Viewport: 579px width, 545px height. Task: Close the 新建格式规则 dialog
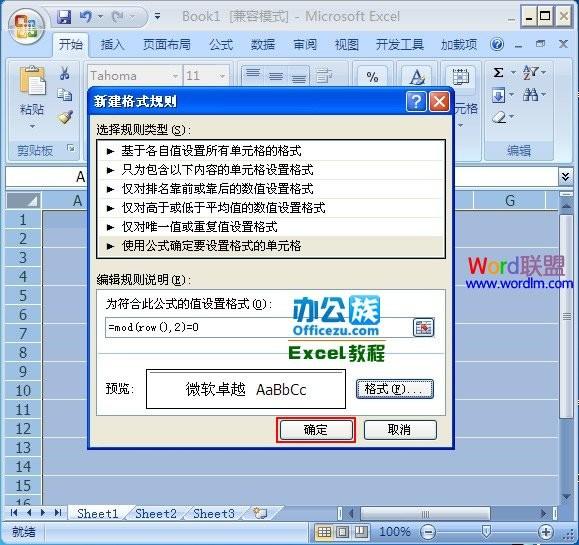click(439, 101)
